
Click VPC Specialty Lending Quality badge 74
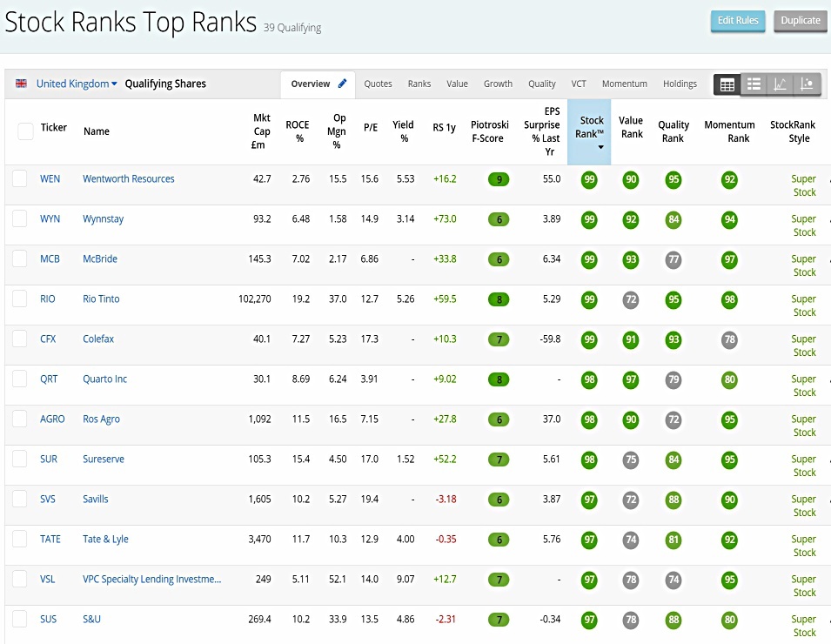coord(674,580)
